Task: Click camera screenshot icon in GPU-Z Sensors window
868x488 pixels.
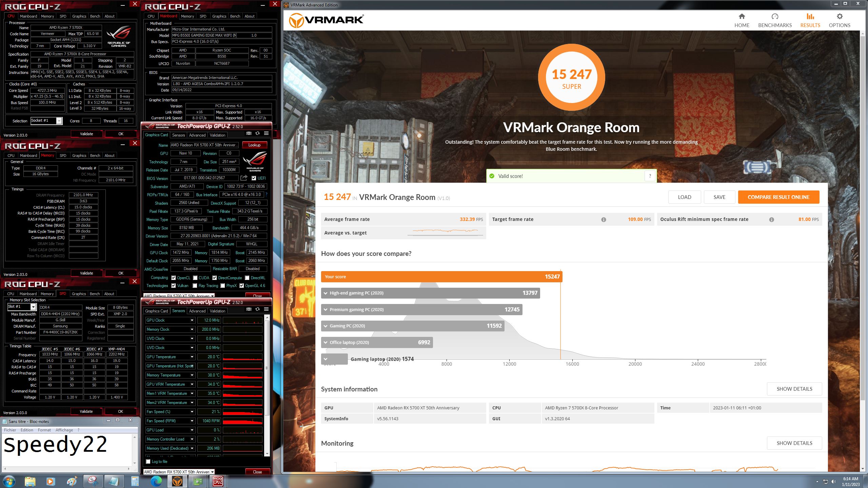Action: 249,309
